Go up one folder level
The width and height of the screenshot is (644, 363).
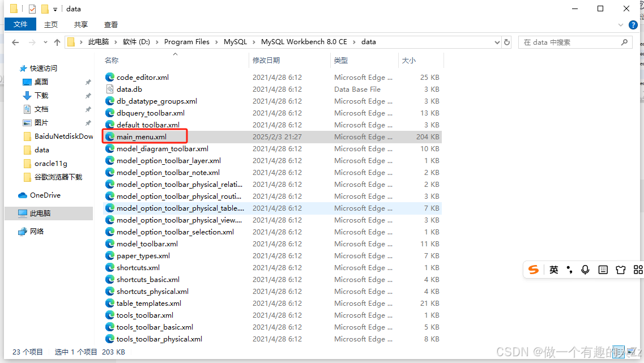pos(57,42)
